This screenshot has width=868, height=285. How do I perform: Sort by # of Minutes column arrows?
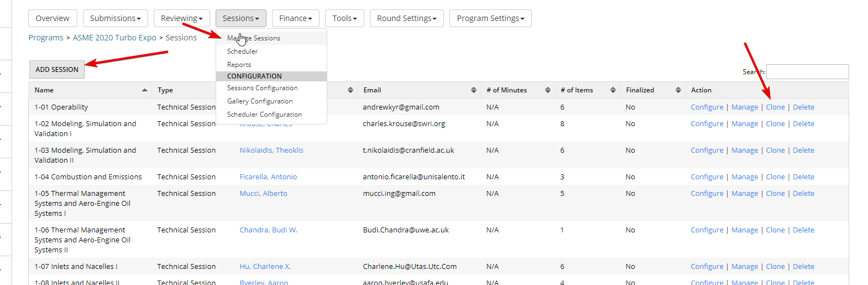click(x=547, y=90)
